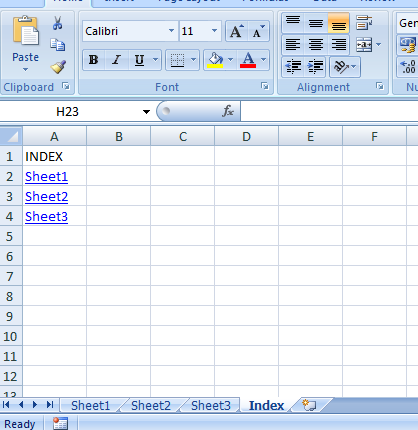Viewport: 418px width, 430px height.
Task: Open the font color palette arrow
Action: click(263, 60)
